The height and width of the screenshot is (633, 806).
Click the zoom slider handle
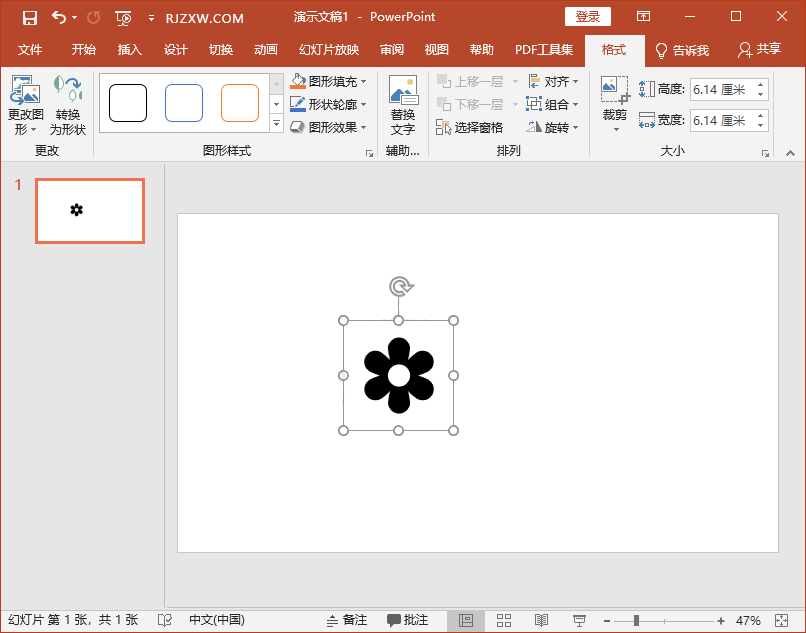[636, 620]
